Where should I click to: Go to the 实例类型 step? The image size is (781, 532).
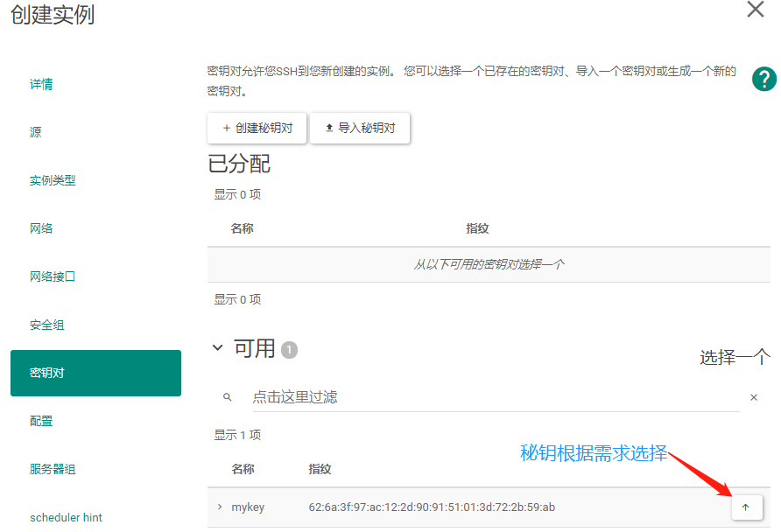[53, 180]
